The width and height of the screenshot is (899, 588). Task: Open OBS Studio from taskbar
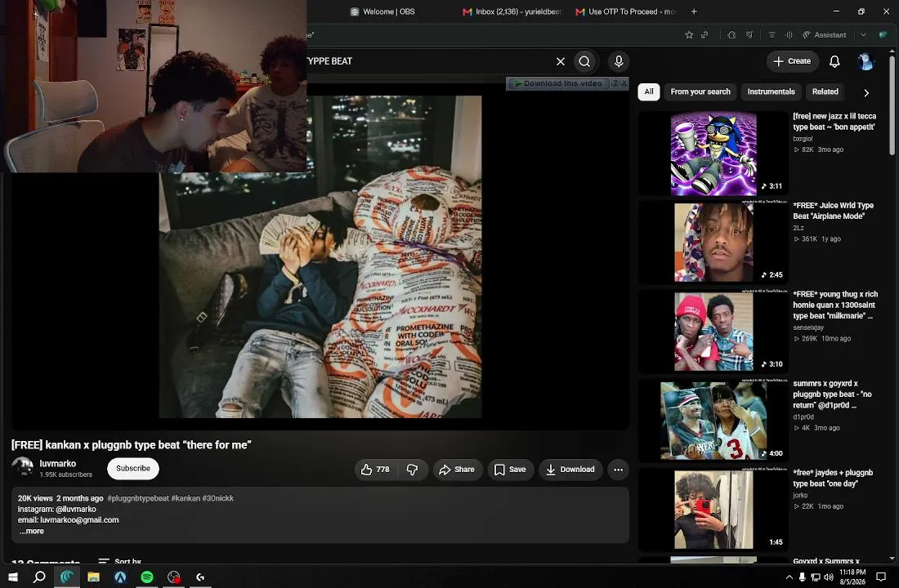click(174, 577)
